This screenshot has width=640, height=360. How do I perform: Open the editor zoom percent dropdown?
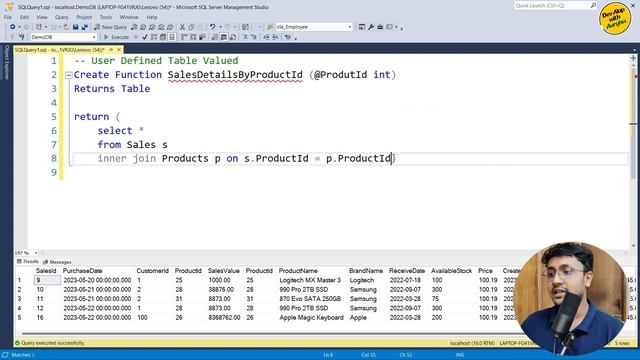tap(36, 253)
